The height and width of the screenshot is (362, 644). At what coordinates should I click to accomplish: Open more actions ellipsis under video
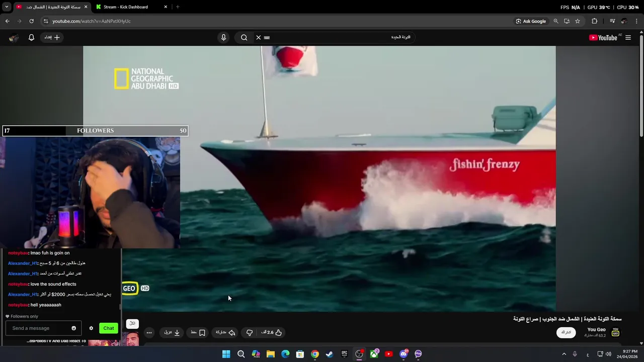[149, 332]
